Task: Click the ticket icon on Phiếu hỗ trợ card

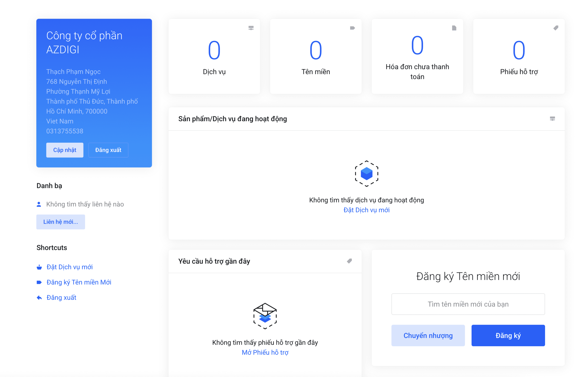Action: [x=556, y=28]
